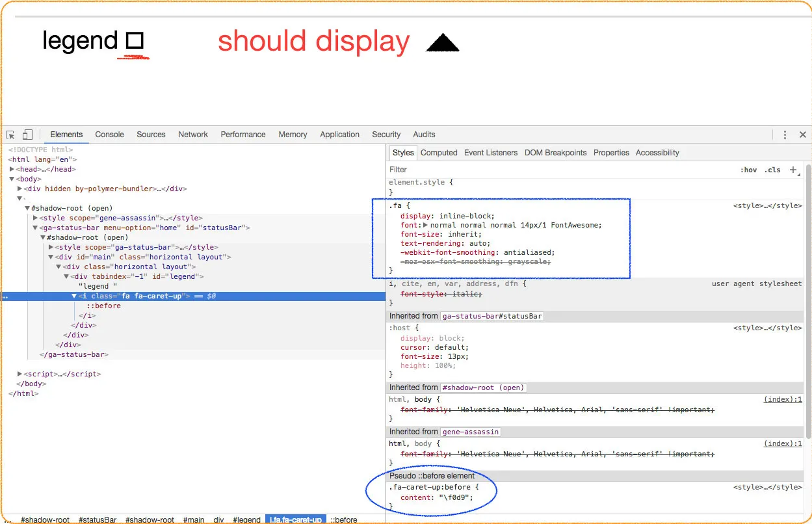
Task: Edit the -webkit-font-smoothing antialiased value
Action: 529,252
